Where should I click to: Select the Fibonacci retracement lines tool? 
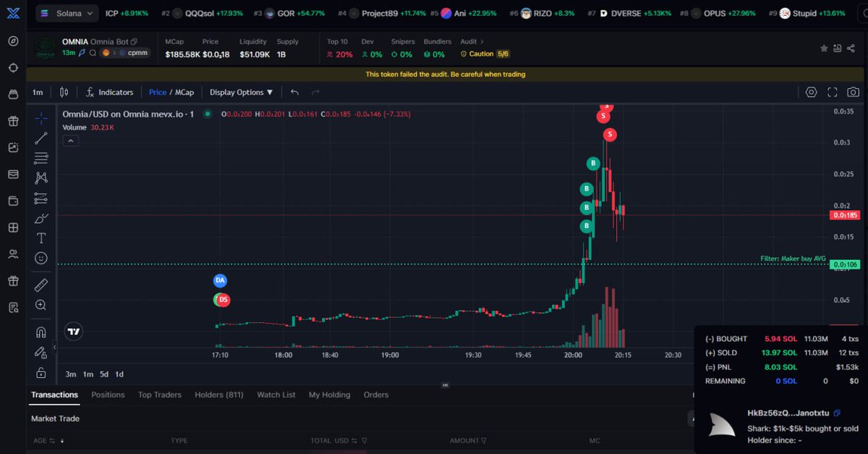click(x=41, y=158)
